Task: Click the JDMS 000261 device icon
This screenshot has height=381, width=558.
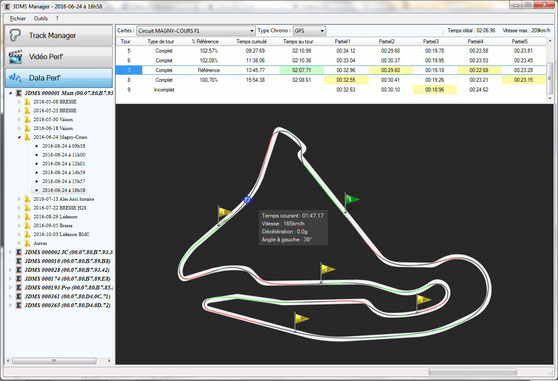Action: (x=19, y=296)
